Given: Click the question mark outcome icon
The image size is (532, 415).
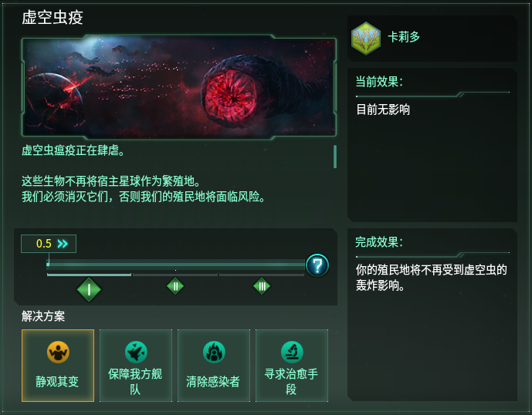Looking at the screenshot, I should pos(317,265).
